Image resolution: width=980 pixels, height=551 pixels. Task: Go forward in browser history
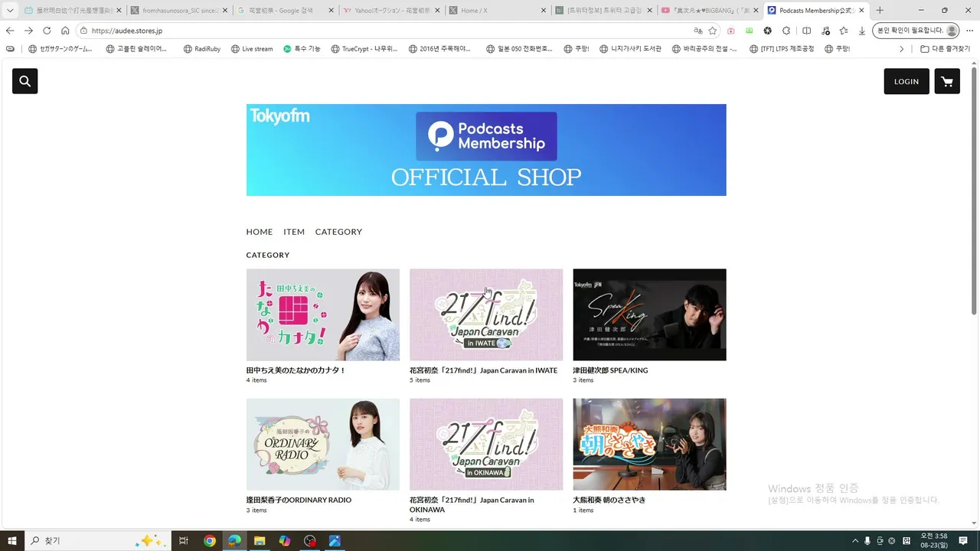point(28,31)
